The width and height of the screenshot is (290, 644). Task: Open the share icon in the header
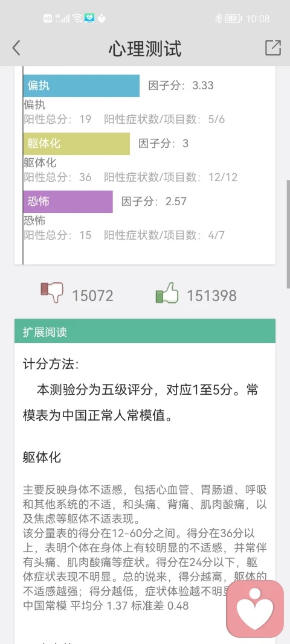point(272,48)
